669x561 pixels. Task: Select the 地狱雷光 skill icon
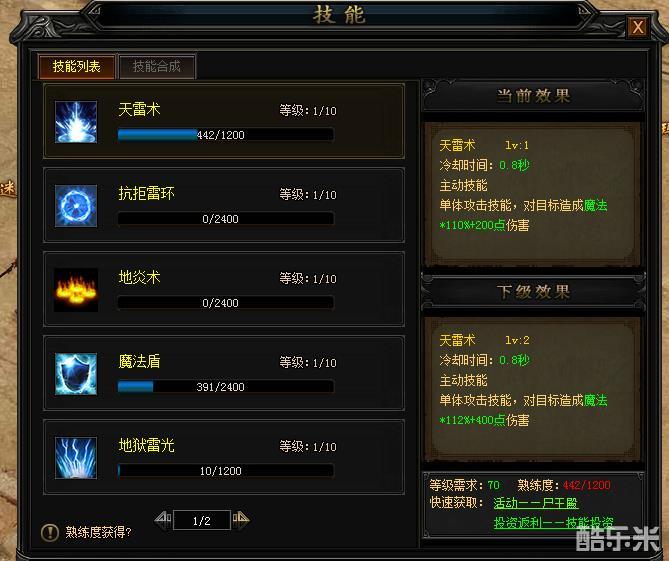pyautogui.click(x=76, y=458)
